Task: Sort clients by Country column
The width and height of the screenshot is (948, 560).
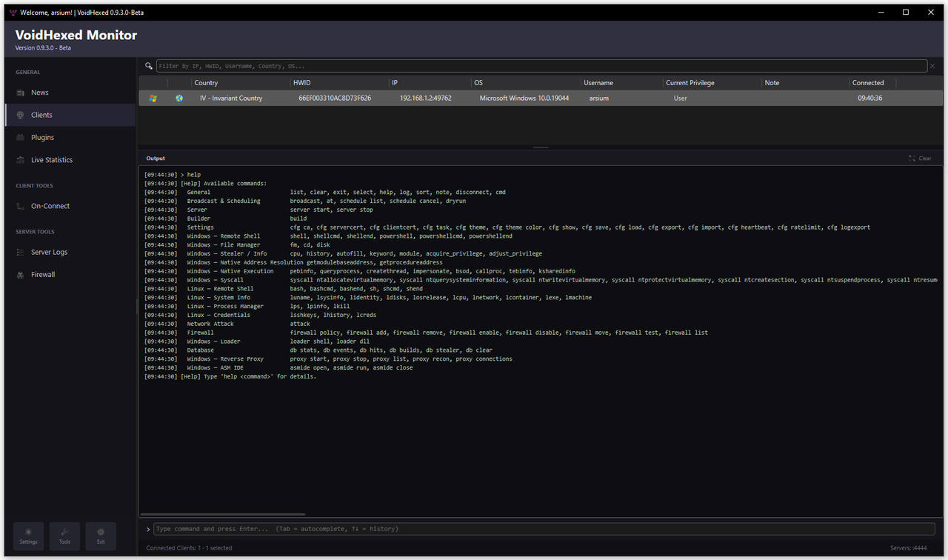Action: tap(241, 83)
